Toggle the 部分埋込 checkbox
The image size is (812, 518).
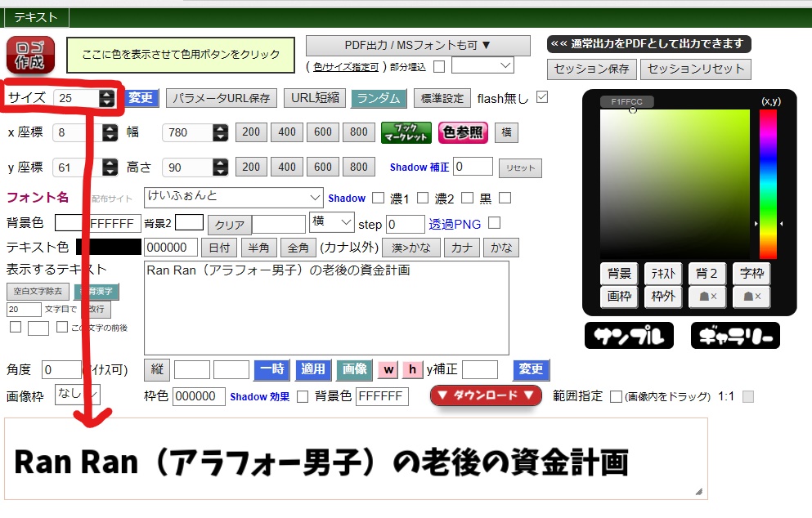[439, 67]
